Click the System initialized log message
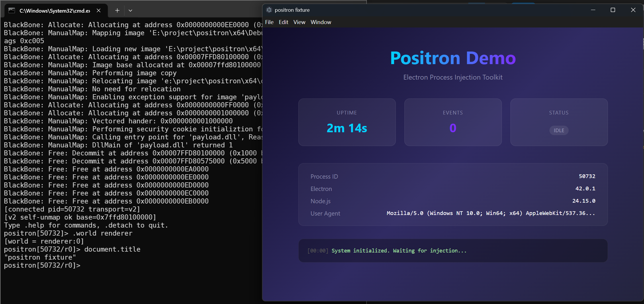644x304 pixels. coord(399,251)
